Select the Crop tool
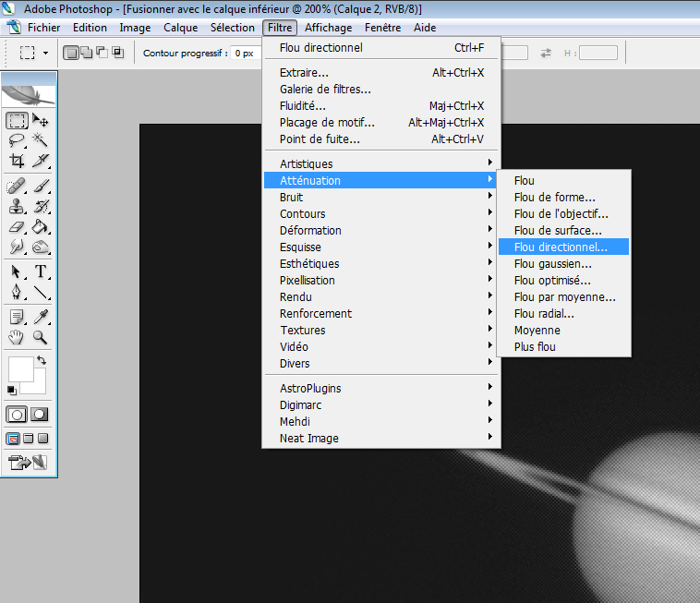This screenshot has width=700, height=603. tap(17, 161)
